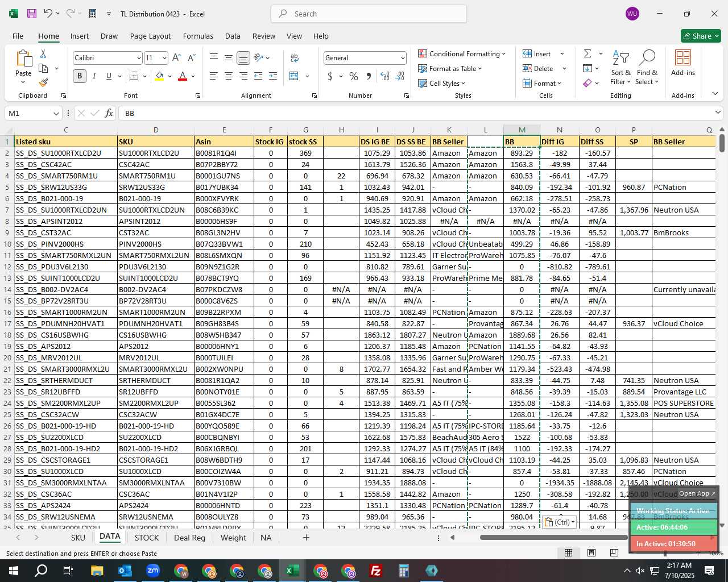Click Normal view icon in status bar
728x582 pixels.
coord(569,552)
